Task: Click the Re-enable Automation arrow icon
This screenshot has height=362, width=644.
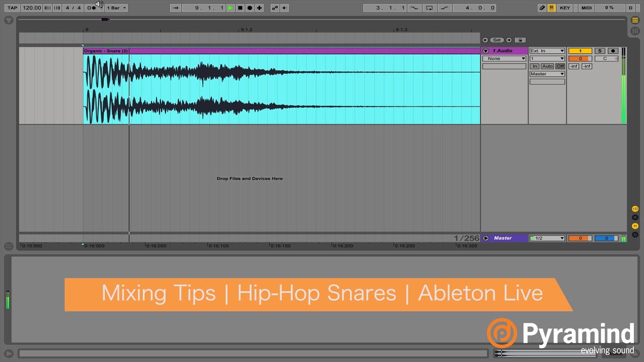Action: (x=284, y=8)
